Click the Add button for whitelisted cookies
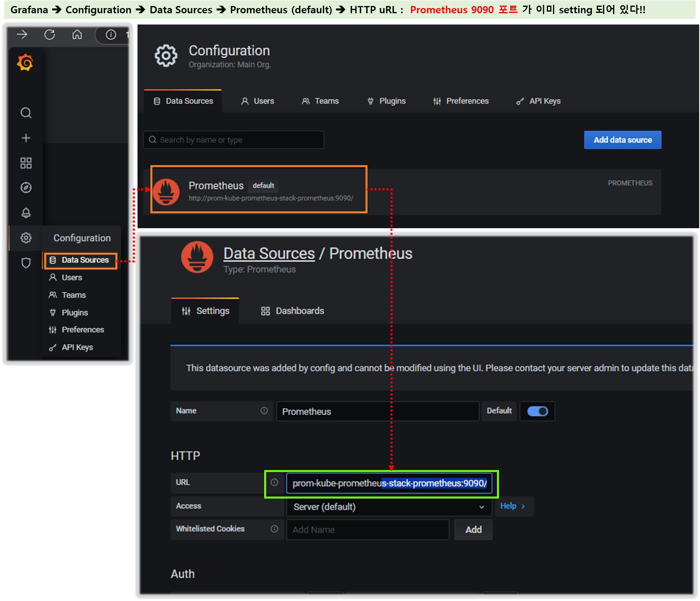The width and height of the screenshot is (700, 601). click(473, 530)
